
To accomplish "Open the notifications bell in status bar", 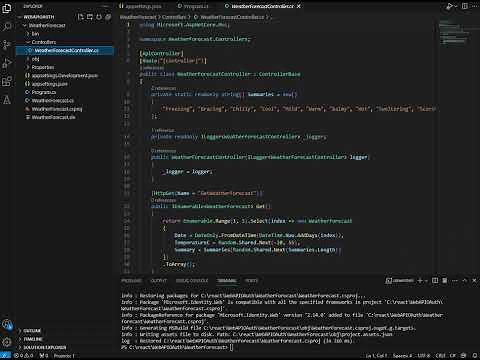I will tap(475, 356).
